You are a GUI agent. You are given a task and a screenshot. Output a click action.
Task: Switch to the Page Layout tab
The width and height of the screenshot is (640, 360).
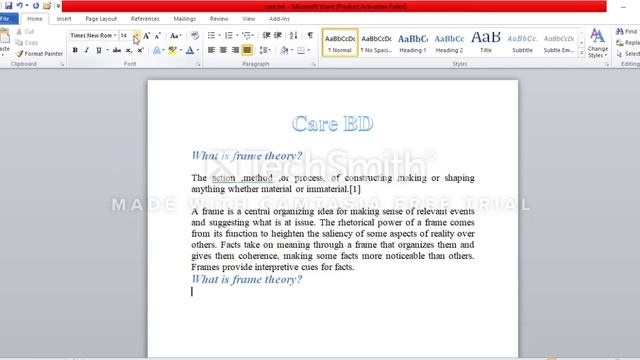coord(101,19)
